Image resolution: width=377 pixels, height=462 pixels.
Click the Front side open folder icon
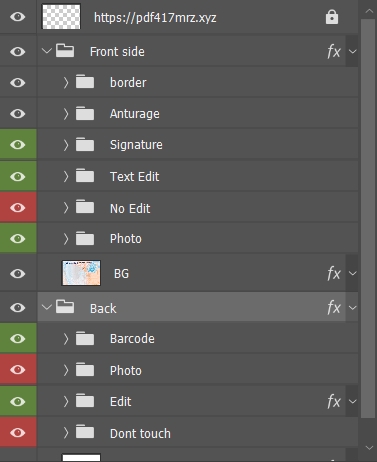[65, 51]
